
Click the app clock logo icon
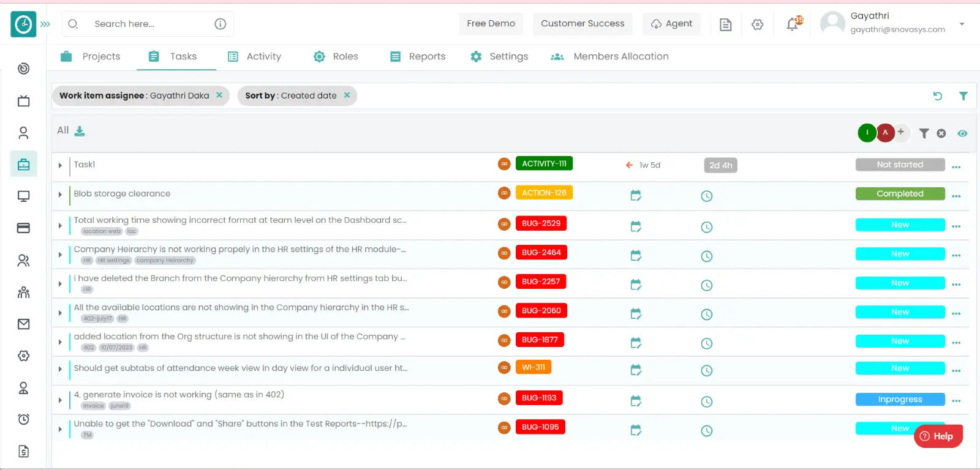23,24
